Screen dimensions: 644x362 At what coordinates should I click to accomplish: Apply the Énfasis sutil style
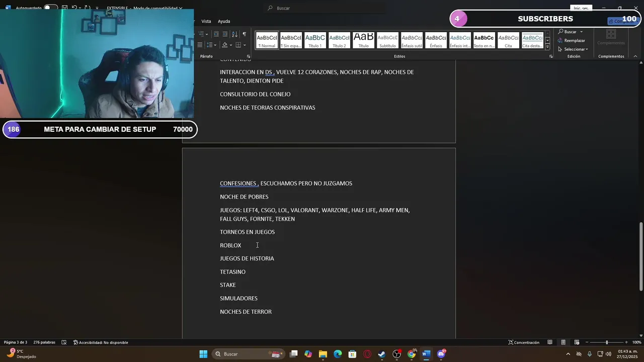(x=412, y=40)
